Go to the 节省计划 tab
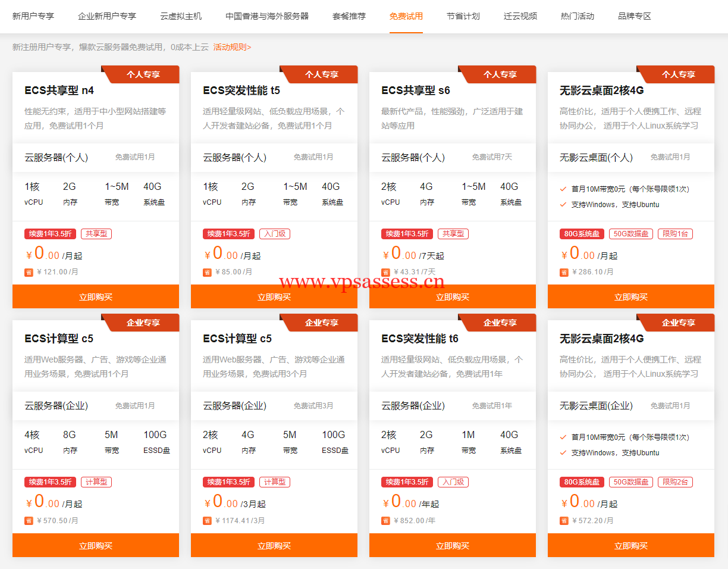The image size is (728, 569). coord(463,16)
